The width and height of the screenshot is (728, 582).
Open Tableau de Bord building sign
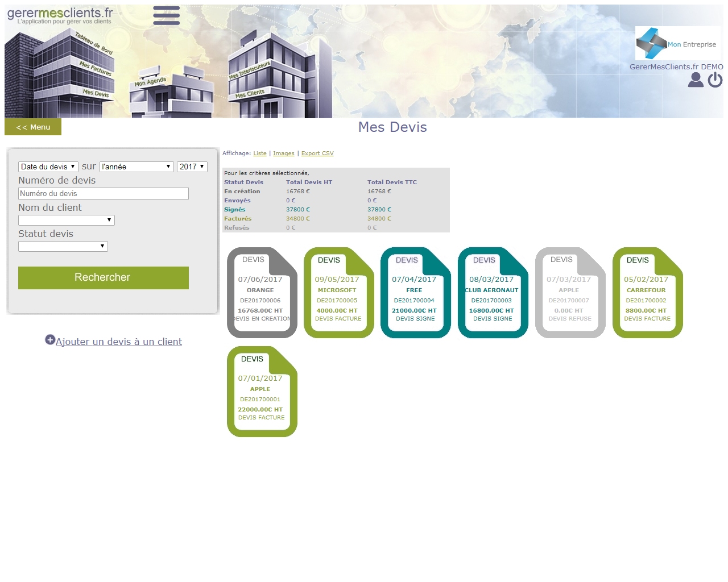[x=94, y=44]
